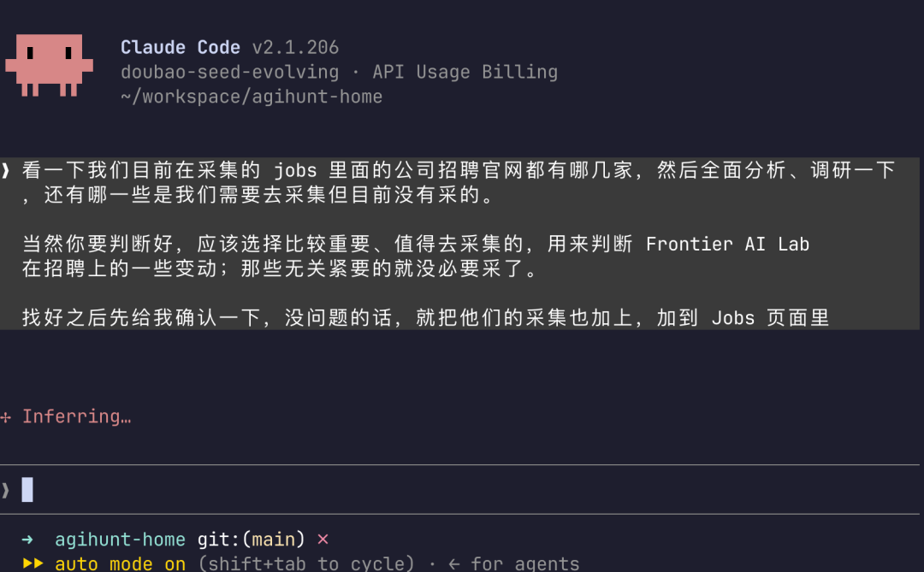Click the Inferring… status text

tap(77, 417)
